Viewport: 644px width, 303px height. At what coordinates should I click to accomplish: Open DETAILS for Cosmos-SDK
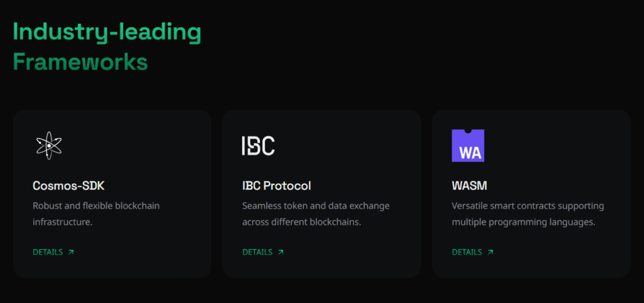click(x=48, y=252)
